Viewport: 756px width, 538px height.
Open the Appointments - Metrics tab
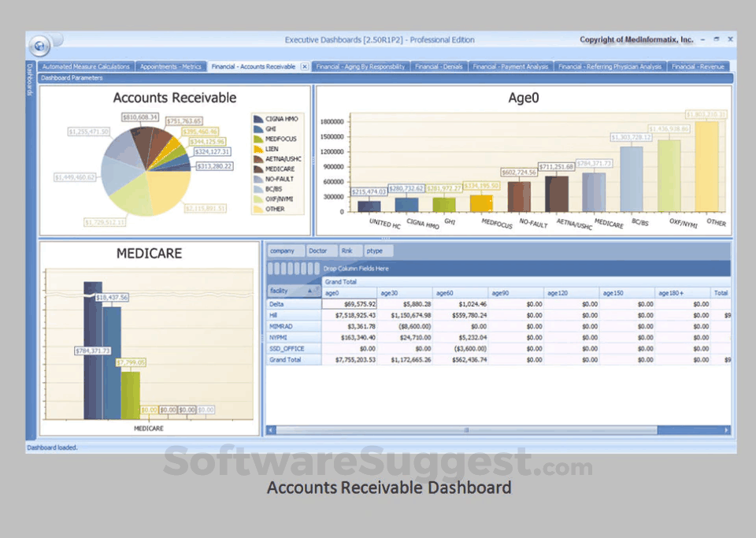170,66
